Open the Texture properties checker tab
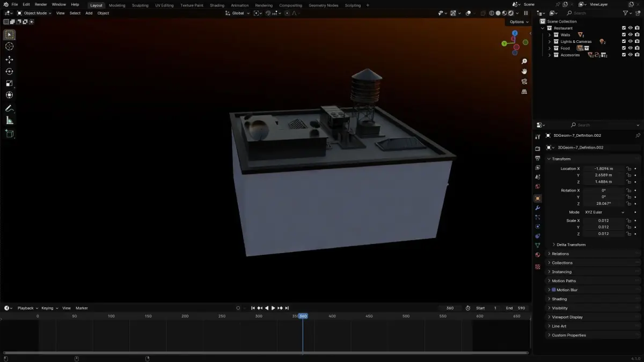644x362 pixels. pos(537,267)
